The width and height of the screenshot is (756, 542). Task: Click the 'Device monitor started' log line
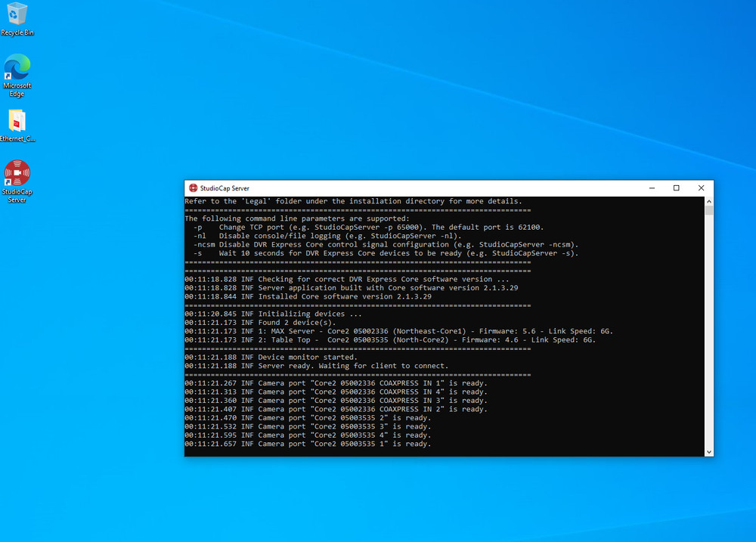(x=308, y=358)
